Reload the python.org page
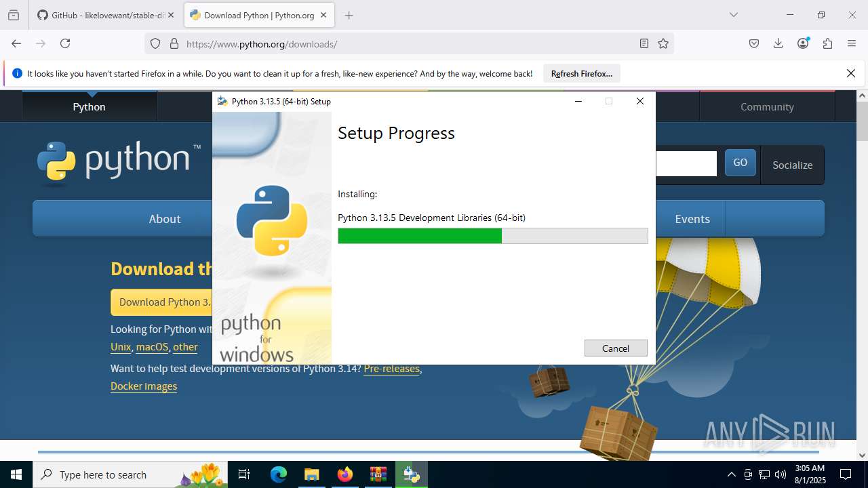The width and height of the screenshot is (868, 488). (65, 43)
